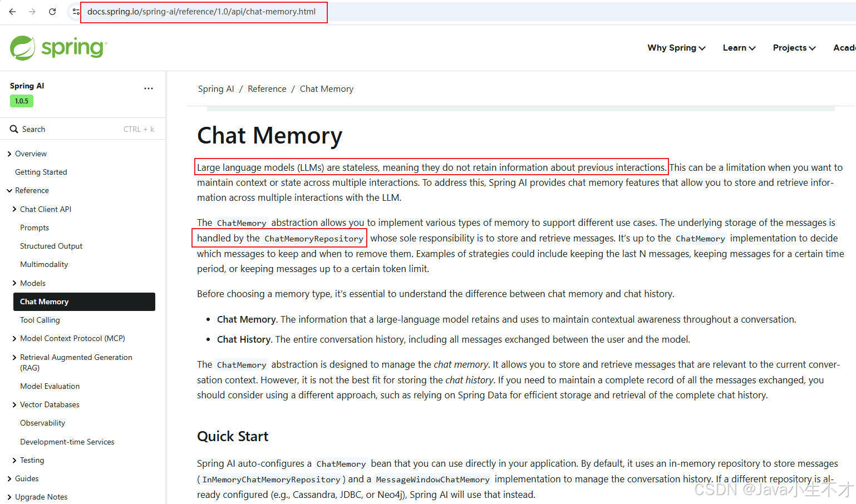Image resolution: width=856 pixels, height=504 pixels.
Task: Select the 1.0.5 version badge
Action: click(x=22, y=101)
